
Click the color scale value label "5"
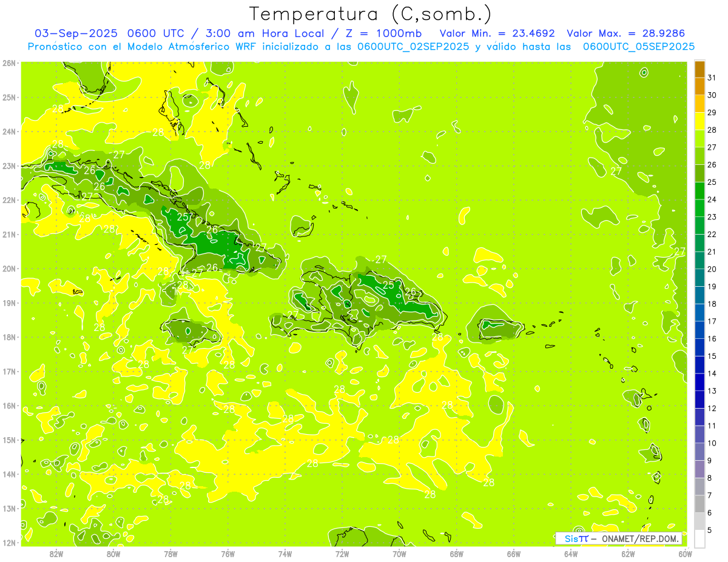[710, 530]
